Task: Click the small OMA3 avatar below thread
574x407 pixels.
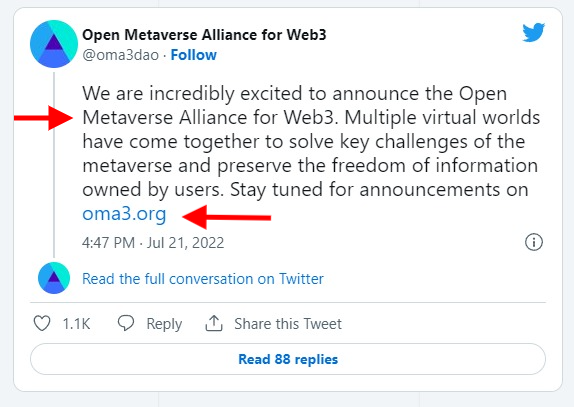Action: [x=54, y=278]
